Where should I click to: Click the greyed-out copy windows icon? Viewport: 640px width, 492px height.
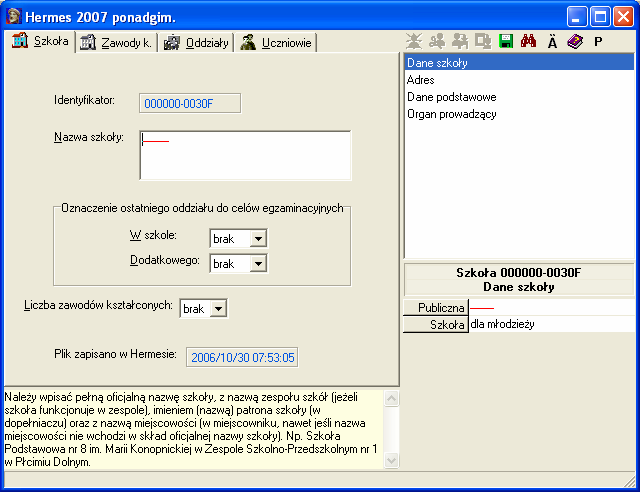pos(483,41)
